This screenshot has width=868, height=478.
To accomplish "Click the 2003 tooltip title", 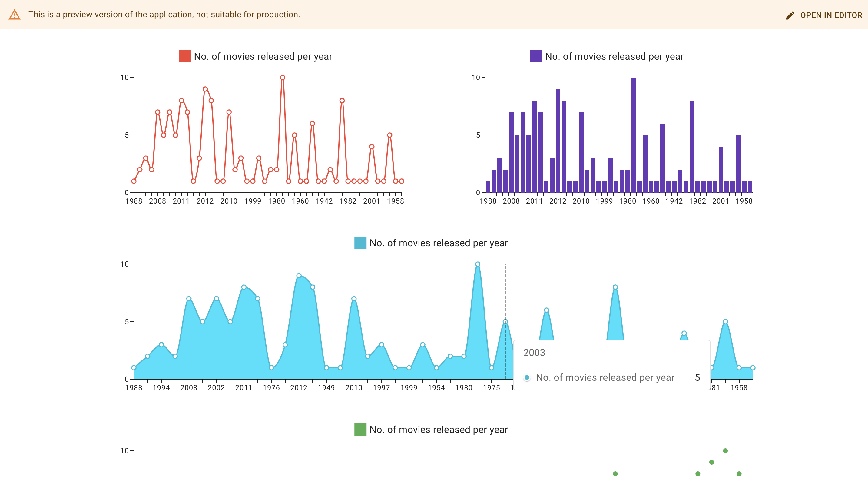I will (534, 353).
